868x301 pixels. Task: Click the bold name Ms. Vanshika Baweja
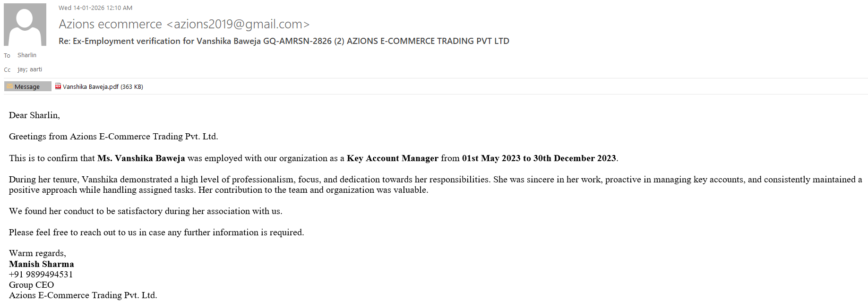(141, 158)
